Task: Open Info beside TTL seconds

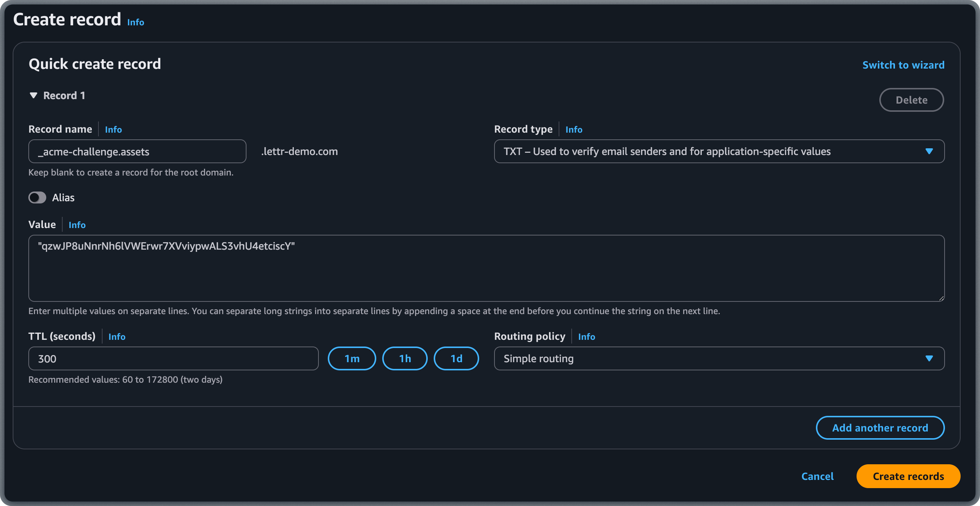Action: coord(117,336)
